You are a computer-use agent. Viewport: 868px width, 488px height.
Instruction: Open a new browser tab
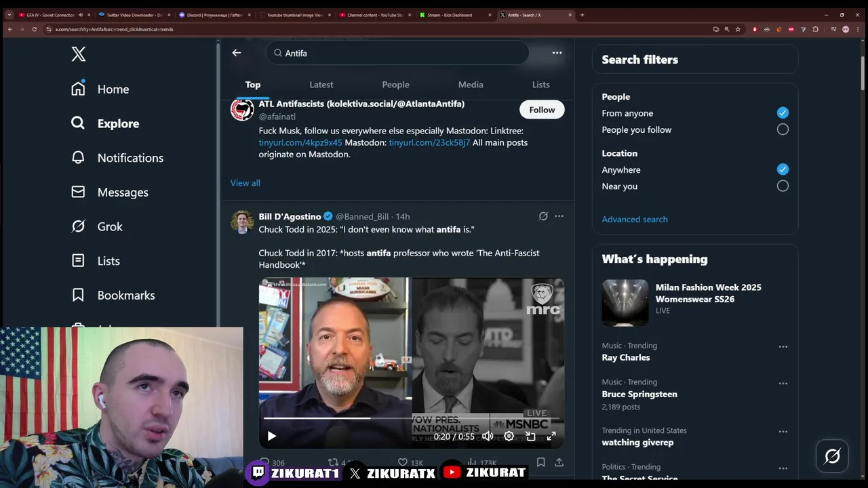point(582,15)
